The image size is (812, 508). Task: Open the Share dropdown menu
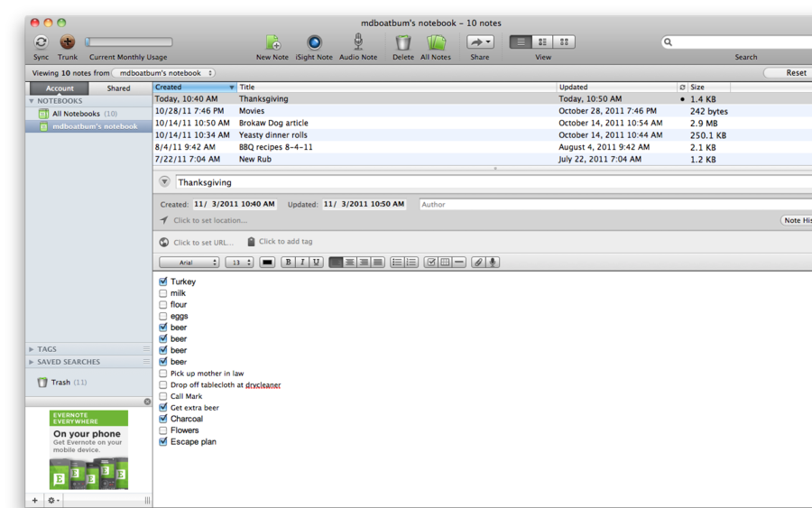pyautogui.click(x=480, y=42)
